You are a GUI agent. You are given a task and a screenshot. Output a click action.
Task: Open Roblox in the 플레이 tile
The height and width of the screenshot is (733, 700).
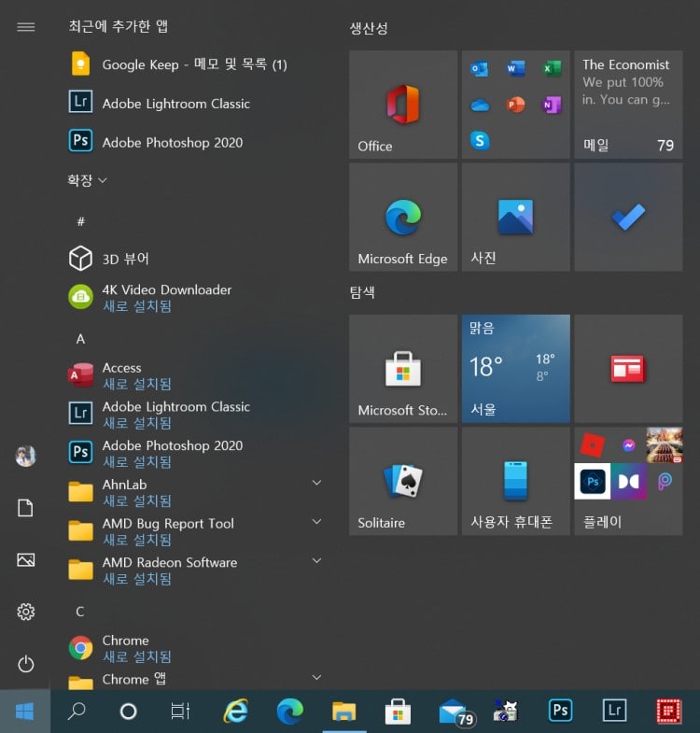coord(592,445)
